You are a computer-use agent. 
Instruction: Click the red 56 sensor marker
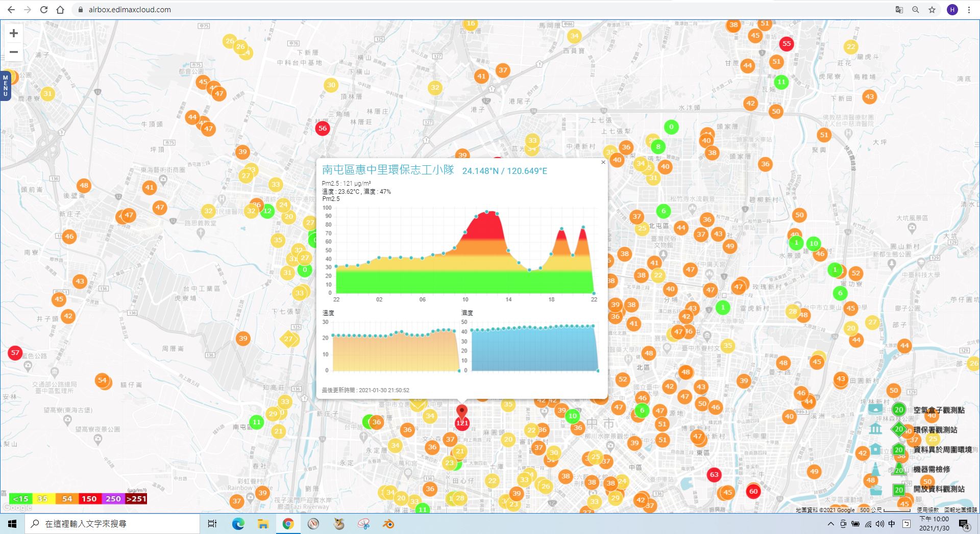323,129
